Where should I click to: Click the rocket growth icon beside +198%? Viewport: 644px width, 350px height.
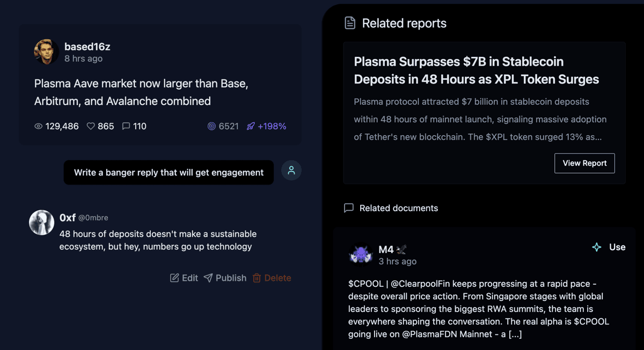250,126
